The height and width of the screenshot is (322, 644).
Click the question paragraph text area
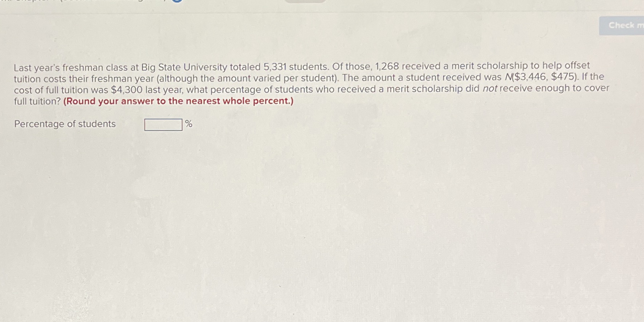tap(305, 82)
